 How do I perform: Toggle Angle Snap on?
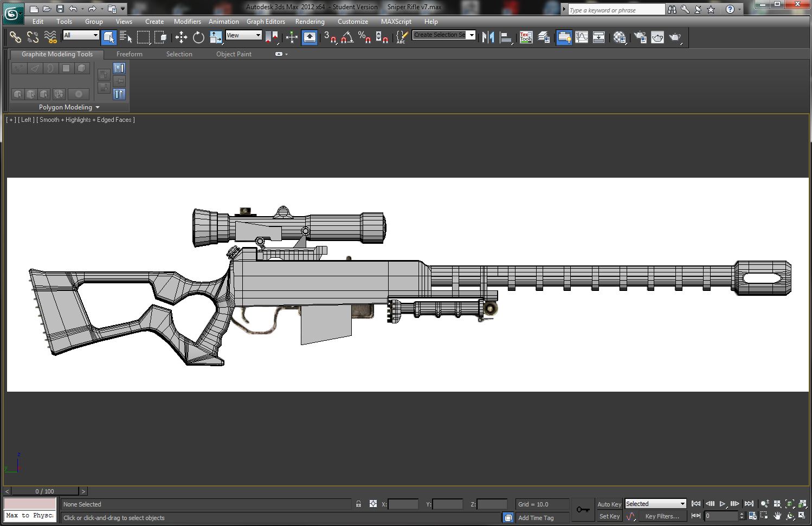click(x=346, y=38)
